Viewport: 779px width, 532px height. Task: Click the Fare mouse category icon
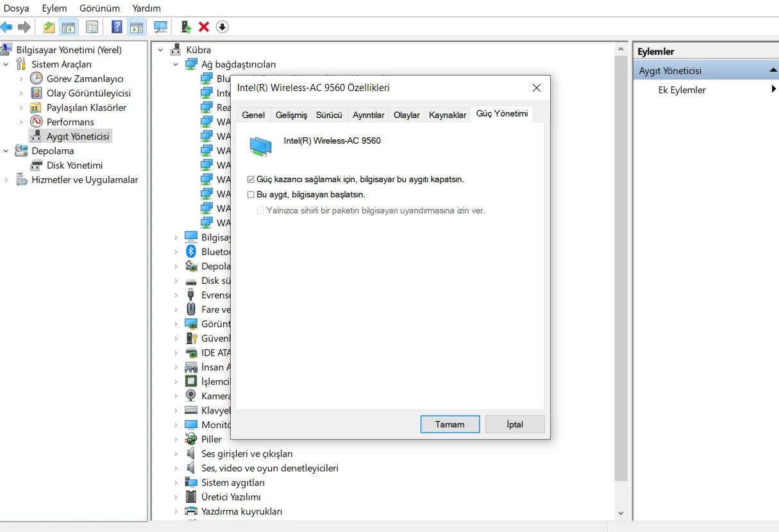(191, 310)
